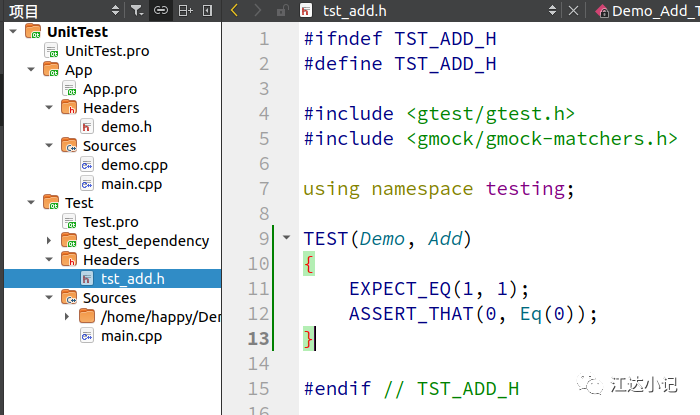Select demo.h under App Headers
Screen dimensions: 700x415
[126, 127]
